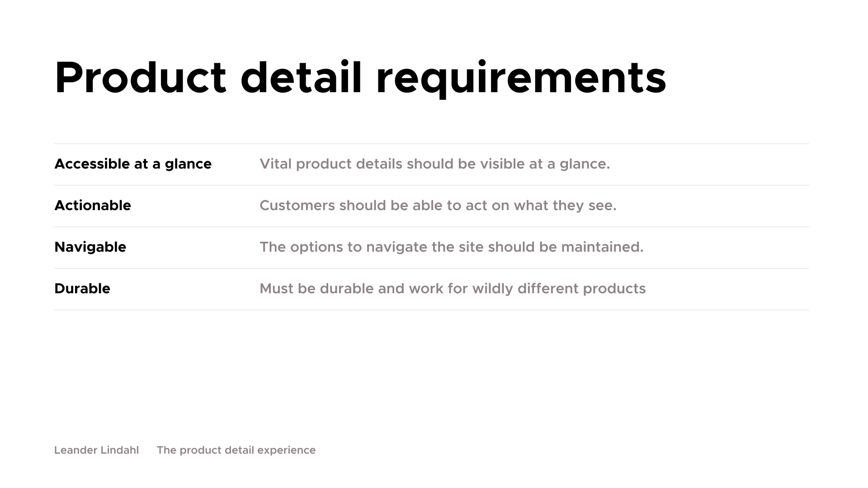Click the "Product detail requirements" slide title

pos(360,78)
